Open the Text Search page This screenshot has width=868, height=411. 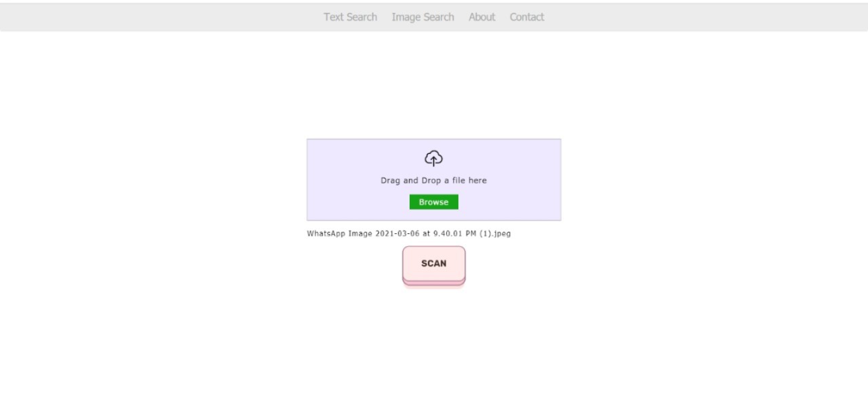(350, 17)
